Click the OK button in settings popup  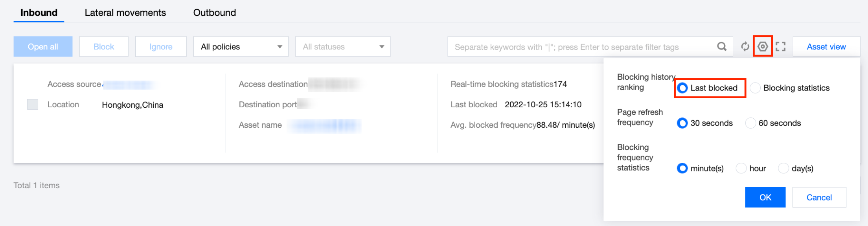(765, 197)
